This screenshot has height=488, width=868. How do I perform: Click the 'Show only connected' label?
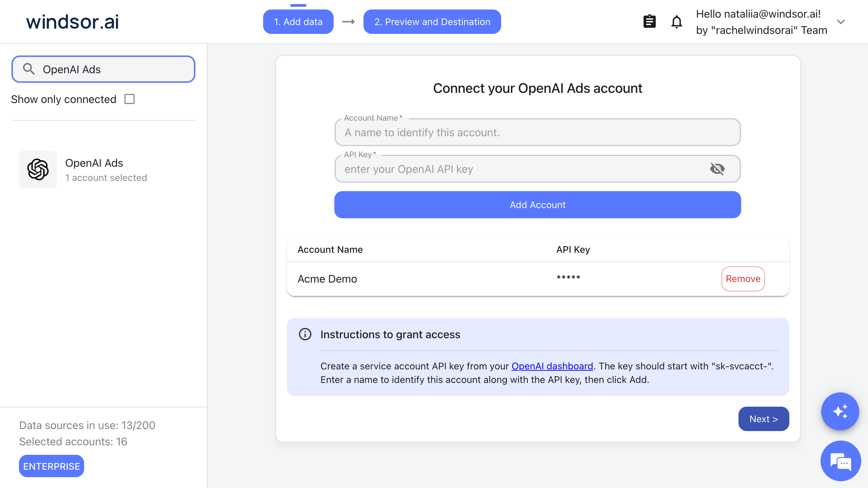(x=63, y=99)
